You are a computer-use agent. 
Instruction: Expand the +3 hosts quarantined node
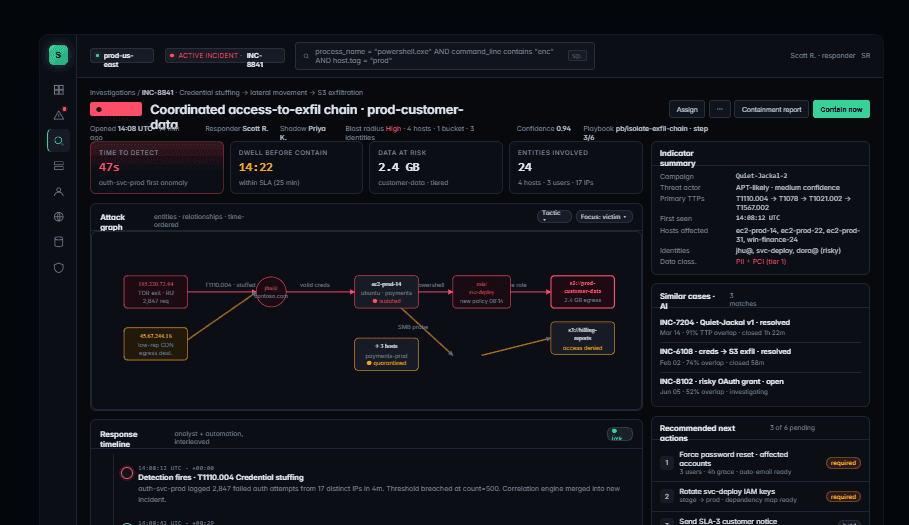pos(386,354)
